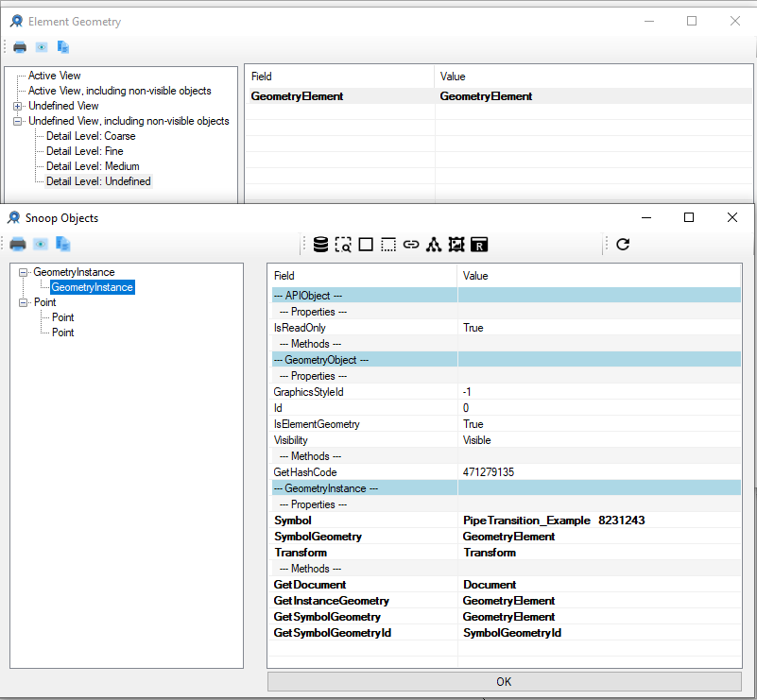Screen dimensions: 757x700
Task: Click the GetSymbolGeometryId method
Action: (x=332, y=633)
